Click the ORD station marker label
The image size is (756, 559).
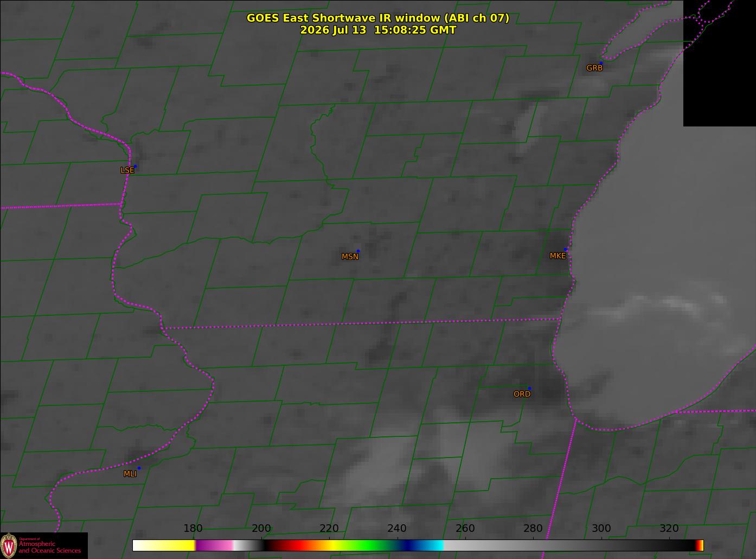click(522, 394)
